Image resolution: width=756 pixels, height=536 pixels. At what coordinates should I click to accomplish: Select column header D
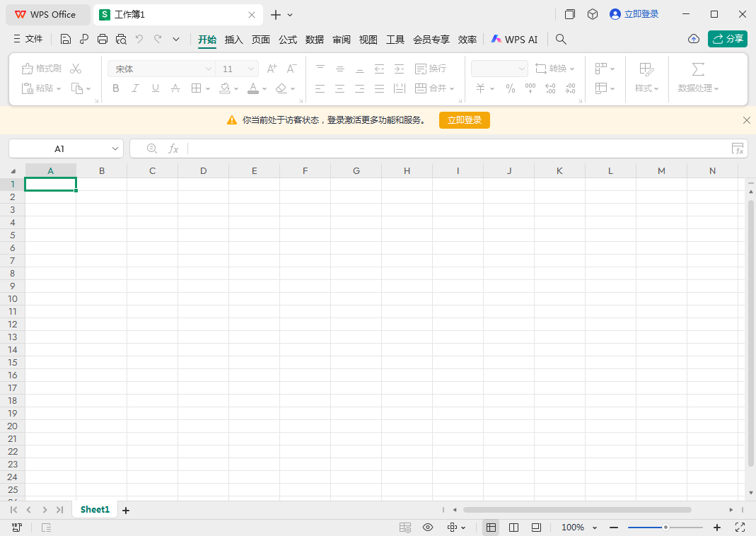[x=204, y=170]
